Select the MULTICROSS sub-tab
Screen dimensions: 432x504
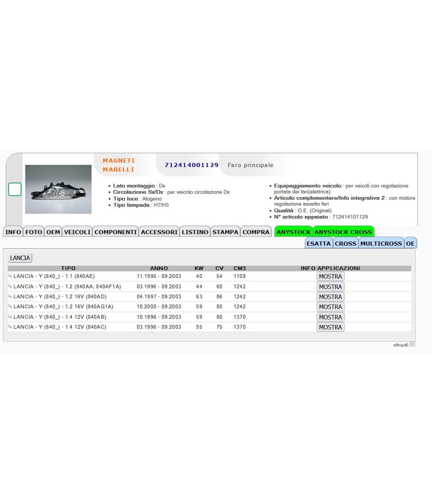pyautogui.click(x=381, y=243)
